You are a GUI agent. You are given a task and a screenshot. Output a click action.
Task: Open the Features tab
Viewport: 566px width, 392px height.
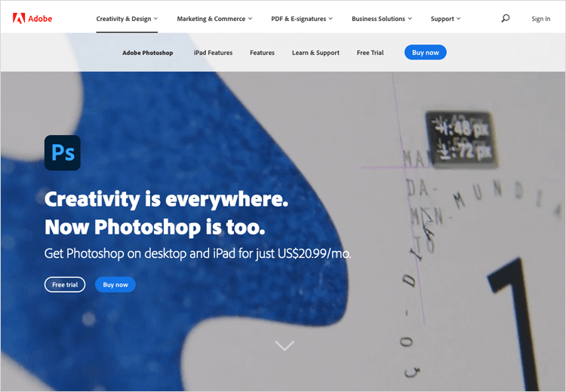tap(262, 53)
